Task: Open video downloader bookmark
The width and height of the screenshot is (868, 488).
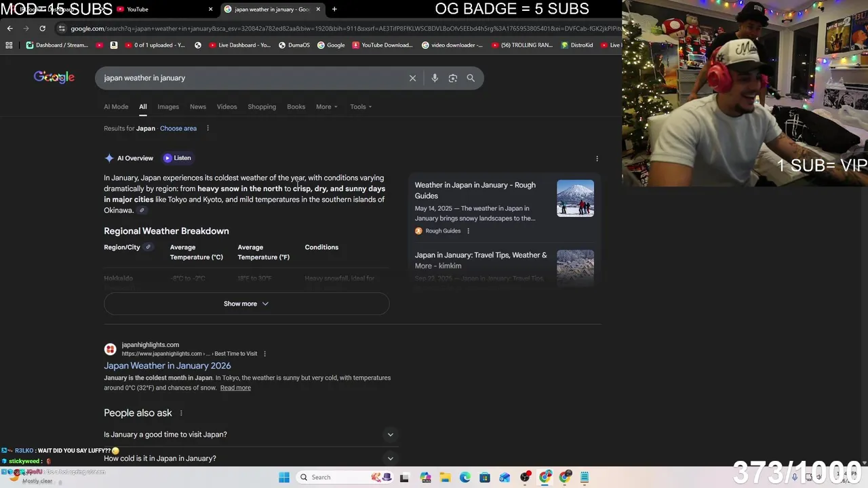Action: 452,45
